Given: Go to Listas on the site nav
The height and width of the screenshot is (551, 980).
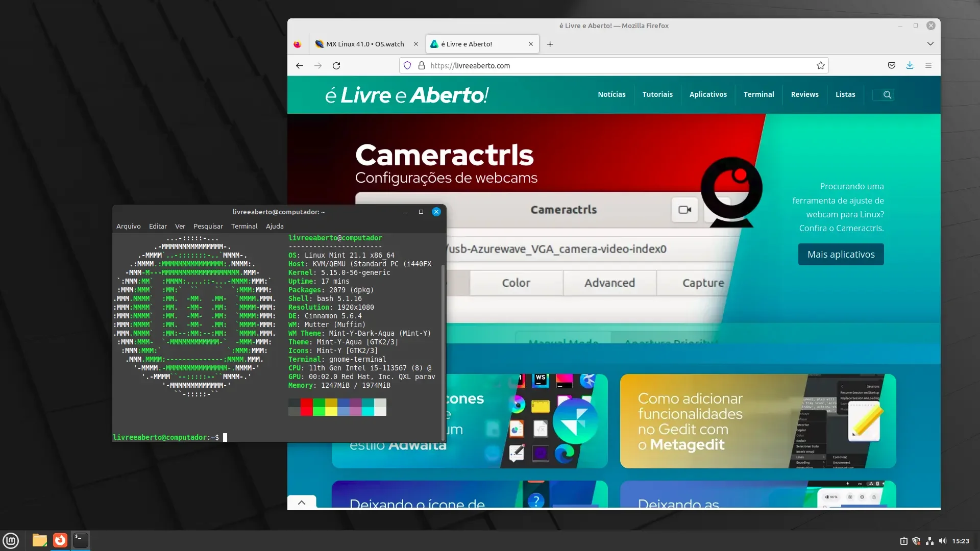Looking at the screenshot, I should [845, 94].
